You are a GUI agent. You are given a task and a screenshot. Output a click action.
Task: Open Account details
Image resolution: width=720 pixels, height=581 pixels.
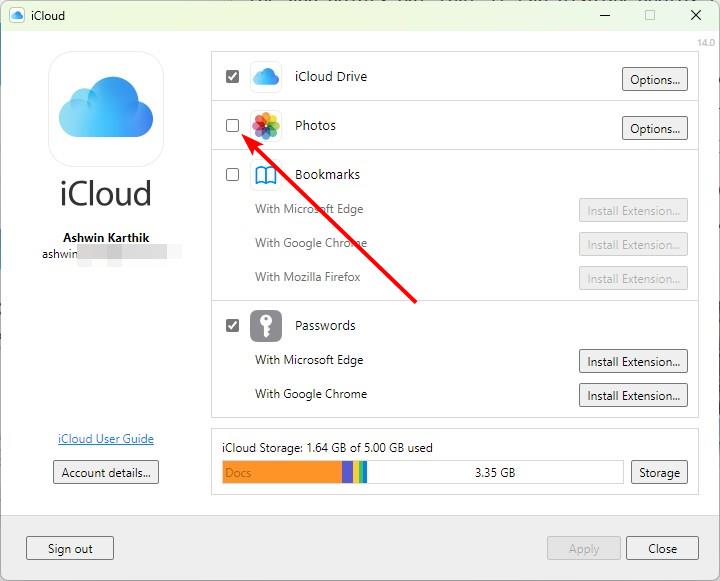tap(106, 472)
